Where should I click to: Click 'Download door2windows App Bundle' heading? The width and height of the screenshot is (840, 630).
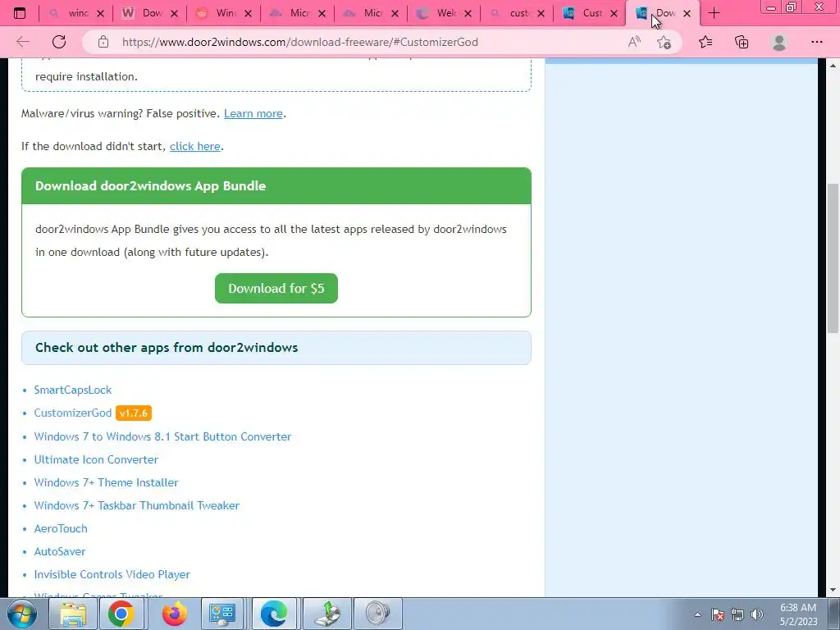coord(151,186)
